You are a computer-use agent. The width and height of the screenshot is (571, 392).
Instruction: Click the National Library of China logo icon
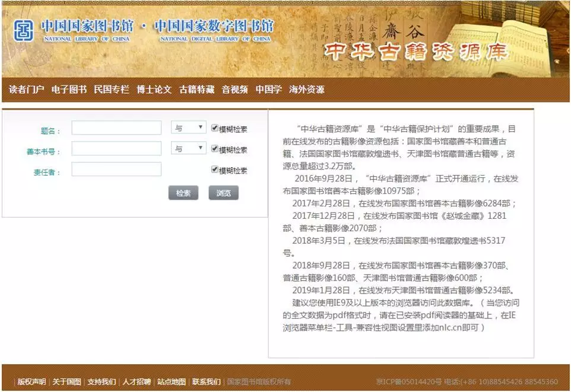click(24, 30)
